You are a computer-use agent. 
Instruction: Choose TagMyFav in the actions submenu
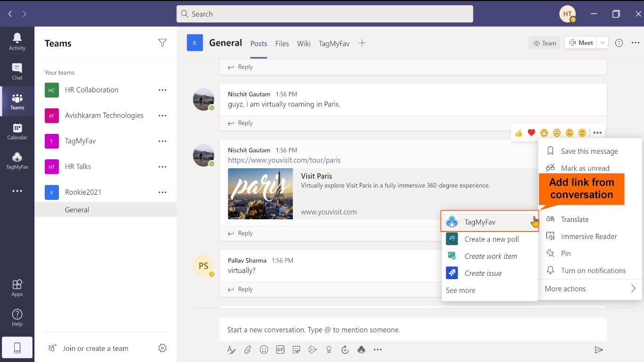490,222
